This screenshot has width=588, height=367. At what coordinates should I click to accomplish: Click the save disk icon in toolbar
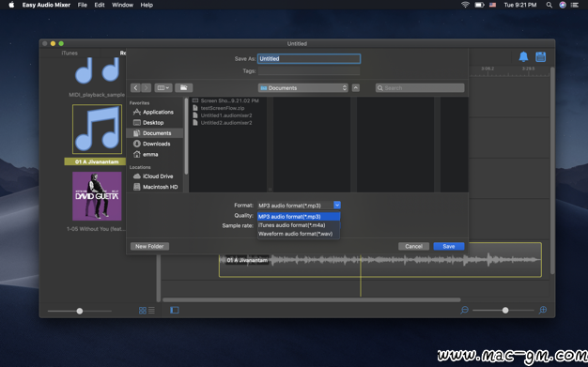(x=541, y=57)
